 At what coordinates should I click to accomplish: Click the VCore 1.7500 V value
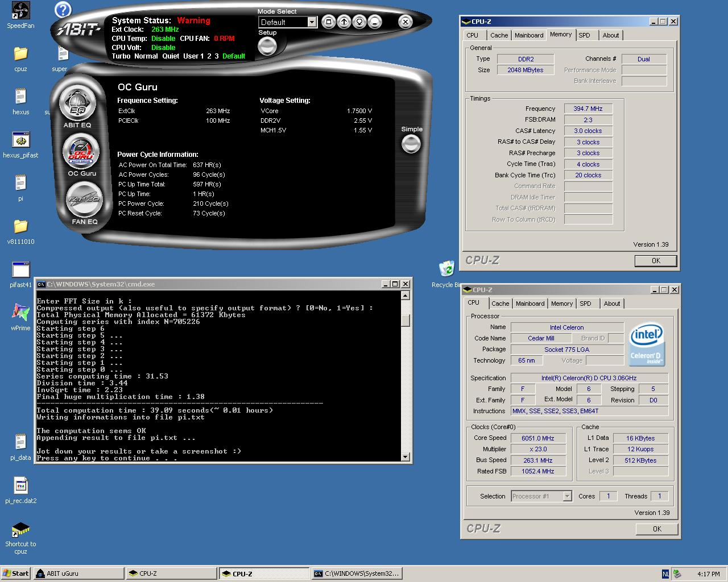(359, 111)
